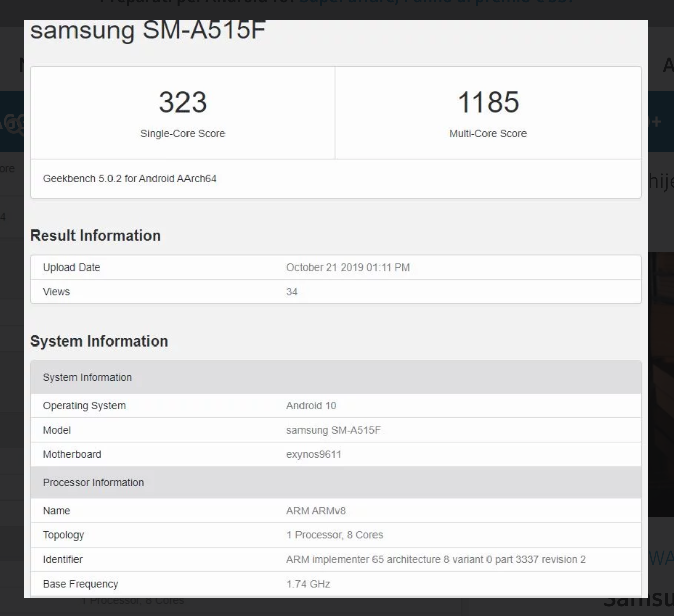Image resolution: width=674 pixels, height=616 pixels.
Task: Click the Result Information heading
Action: point(95,236)
